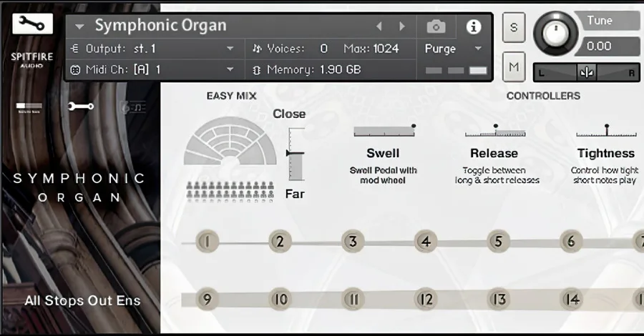
Task: Click the Output routing icon
Action: coord(74,49)
